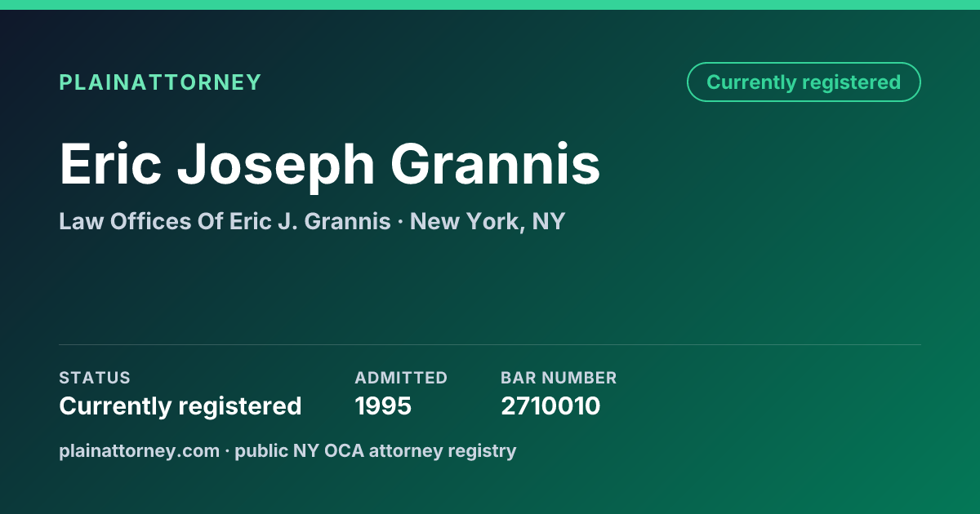980x514 pixels.
Task: Click the public NY OCA attorney registry text
Action: pos(376,450)
